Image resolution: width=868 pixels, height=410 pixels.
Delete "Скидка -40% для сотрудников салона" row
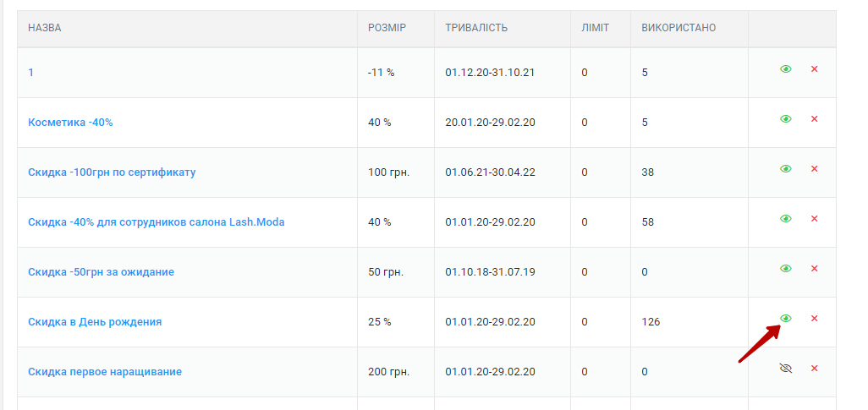(x=814, y=219)
